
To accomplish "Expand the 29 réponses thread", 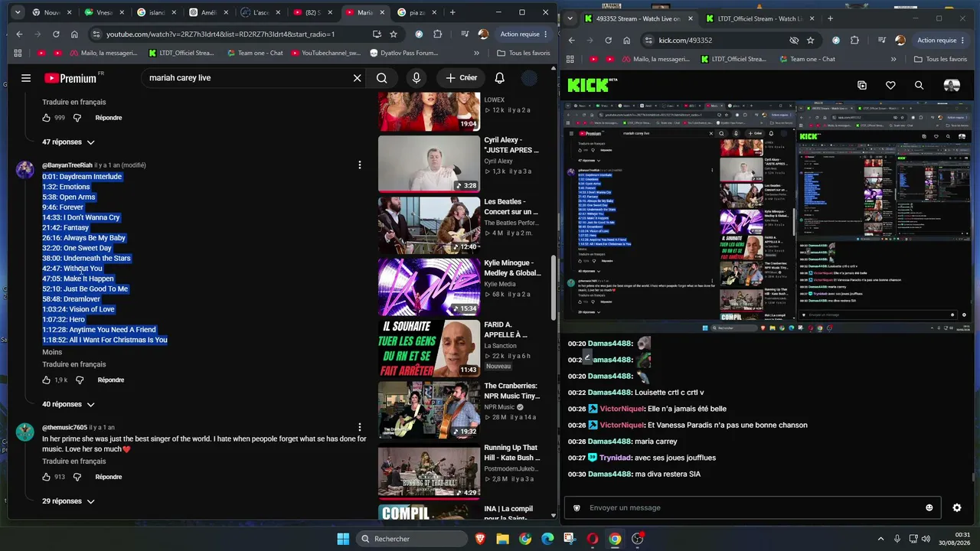I will (x=69, y=501).
